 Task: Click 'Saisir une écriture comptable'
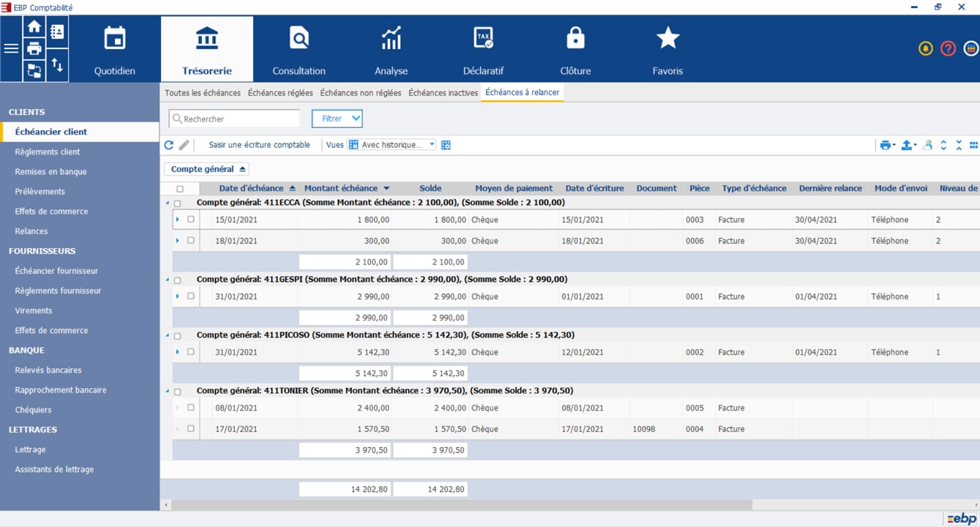point(259,145)
